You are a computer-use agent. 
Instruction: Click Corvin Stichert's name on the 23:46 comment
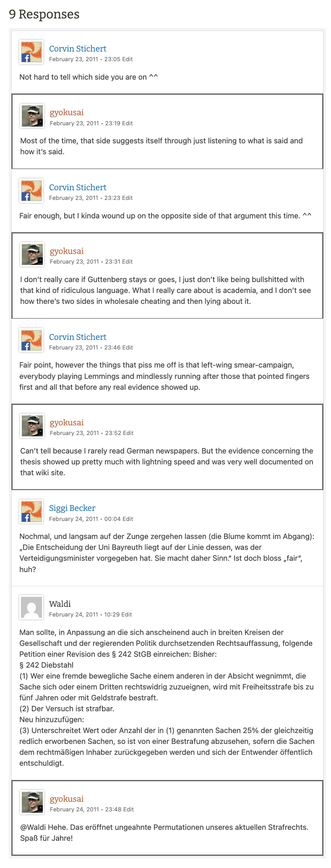(x=78, y=337)
